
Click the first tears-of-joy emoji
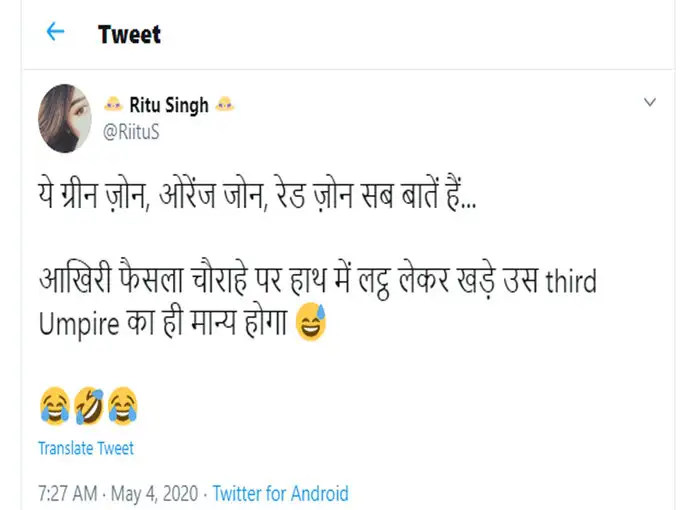point(54,406)
